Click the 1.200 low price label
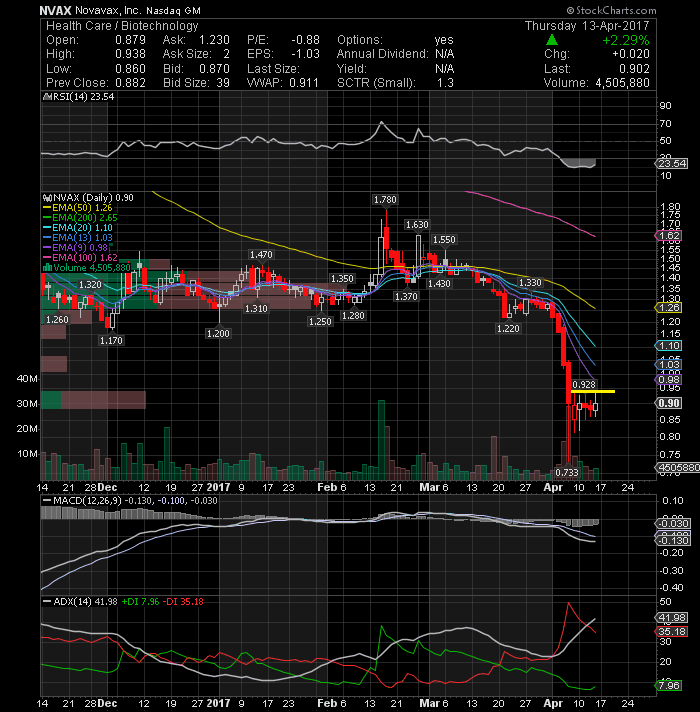 click(x=218, y=333)
